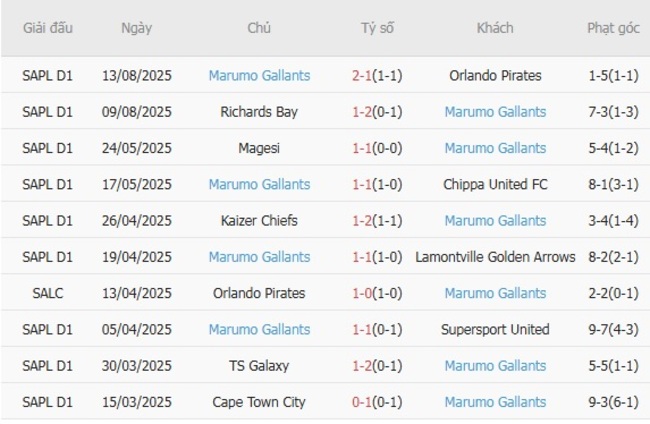This screenshot has width=650, height=424.
Task: Open the 2-1(1-1) match score
Action: click(377, 75)
